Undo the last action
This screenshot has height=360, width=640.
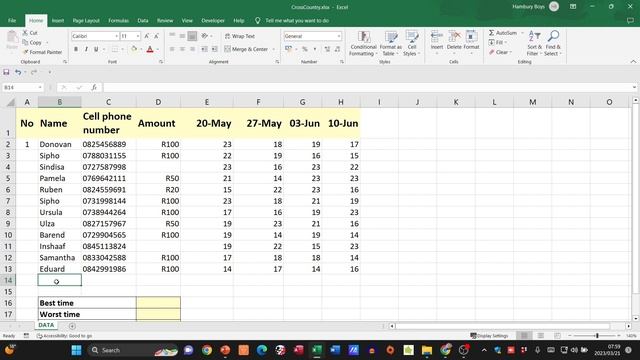18,72
